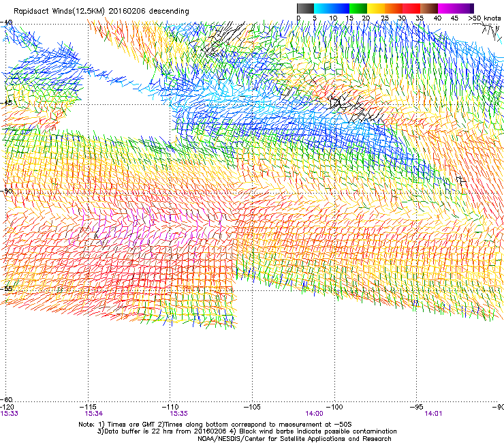504x443 pixels.
Task: Click the 15:34 purple time label
Action: [94, 414]
